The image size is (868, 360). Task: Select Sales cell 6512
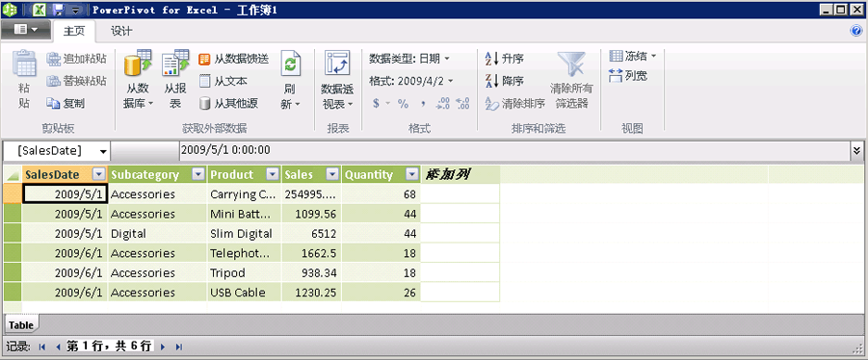coord(312,233)
